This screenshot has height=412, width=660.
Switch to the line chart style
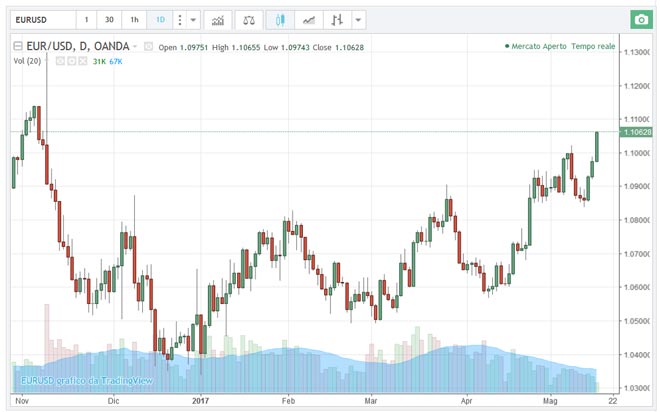[x=312, y=20]
